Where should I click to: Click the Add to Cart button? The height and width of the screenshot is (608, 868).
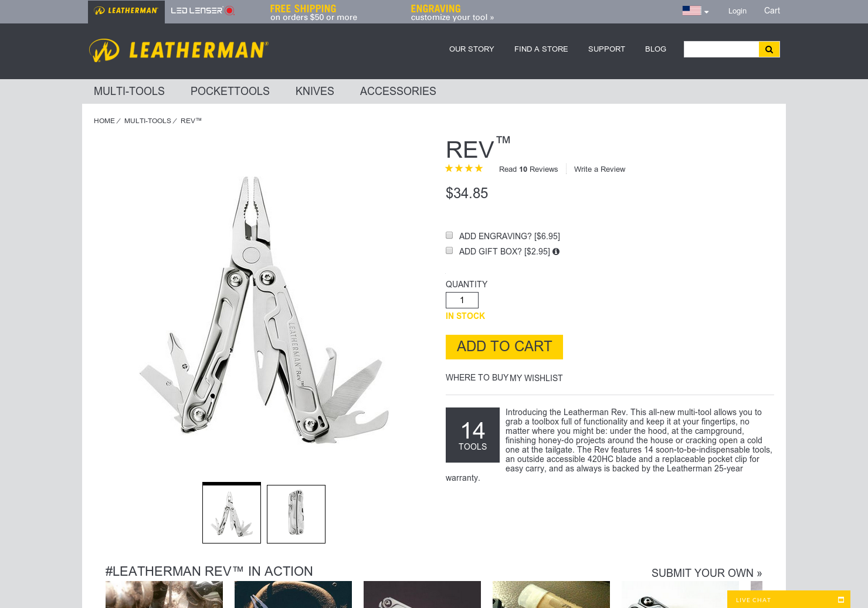click(504, 347)
